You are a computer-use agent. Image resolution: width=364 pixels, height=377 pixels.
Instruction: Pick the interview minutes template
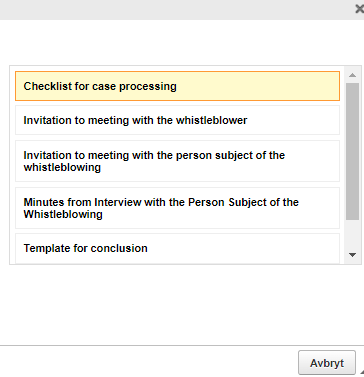pos(177,208)
